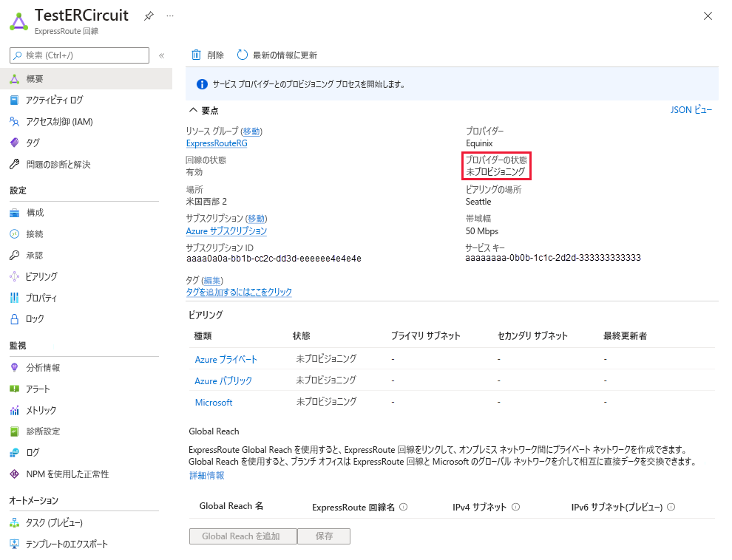Click the 保存 save button

click(324, 536)
